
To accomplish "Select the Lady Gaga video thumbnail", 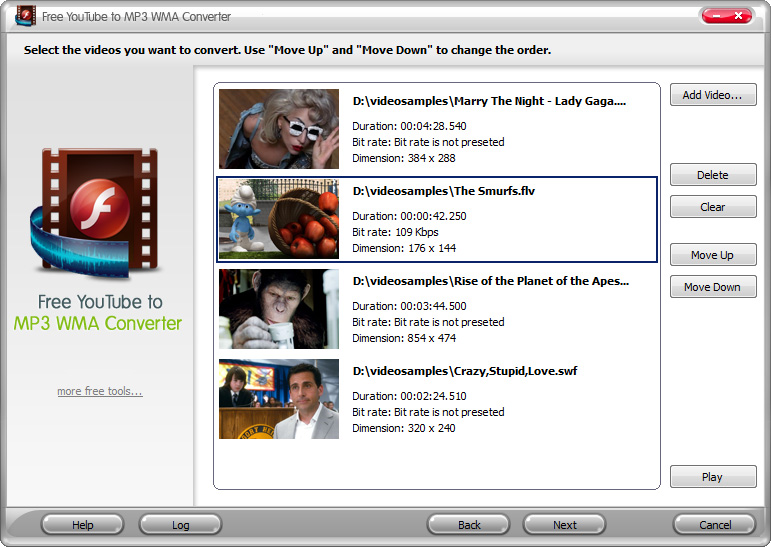I will click(x=279, y=129).
